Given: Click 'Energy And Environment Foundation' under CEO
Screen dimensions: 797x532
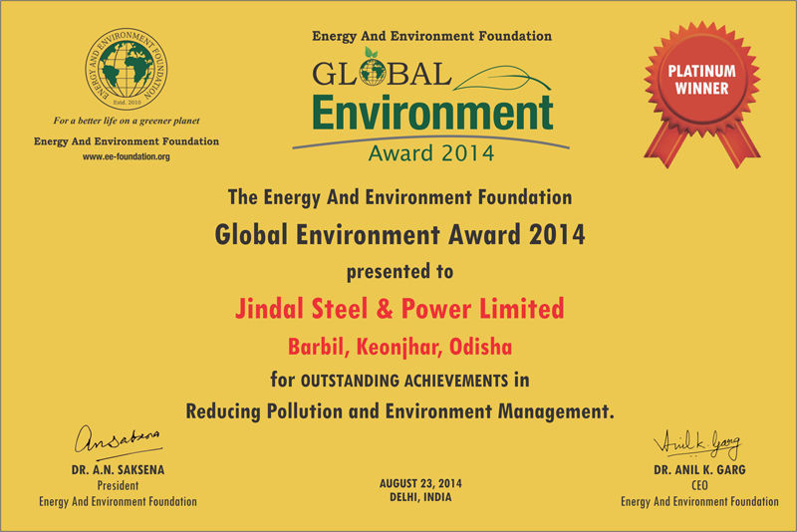Looking at the screenshot, I should pos(700,502).
